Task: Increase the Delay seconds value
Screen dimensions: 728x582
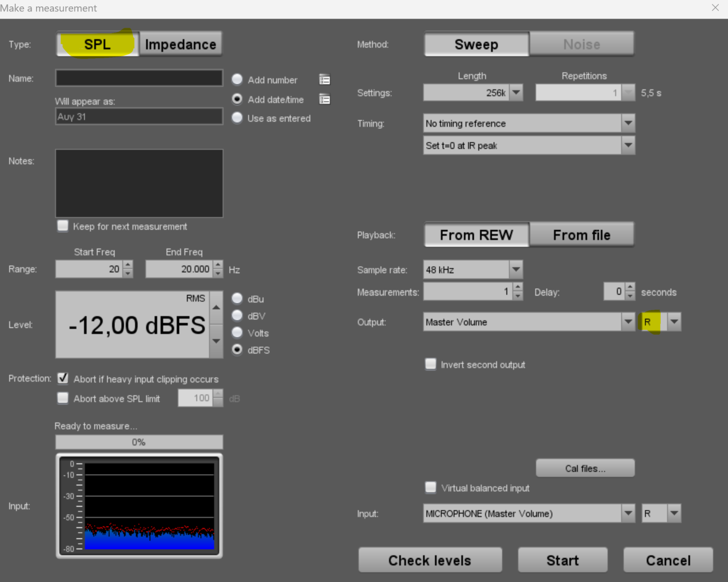Action: pos(630,287)
